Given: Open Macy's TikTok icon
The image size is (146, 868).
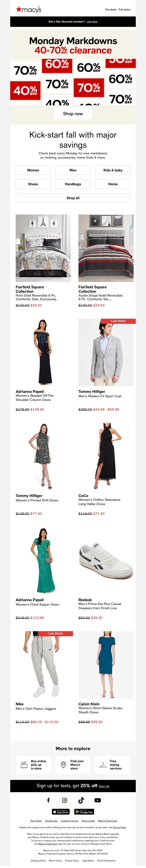Looking at the screenshot, I should (81, 800).
